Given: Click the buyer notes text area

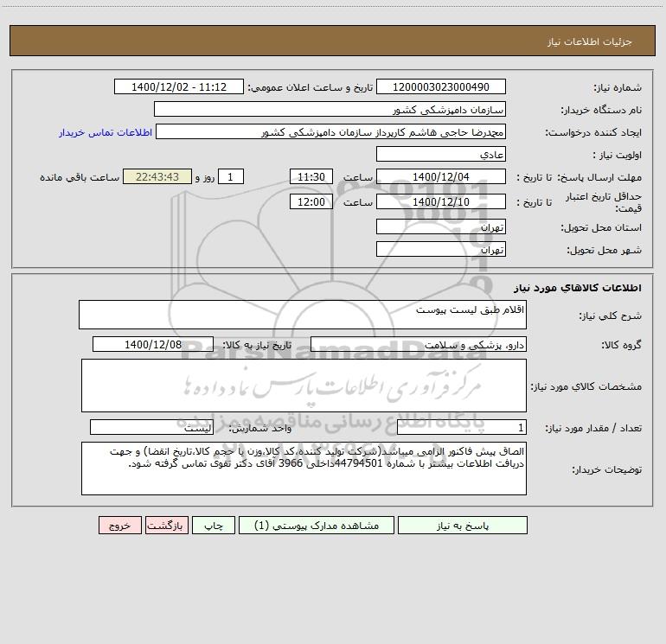Looking at the screenshot, I should point(304,469).
